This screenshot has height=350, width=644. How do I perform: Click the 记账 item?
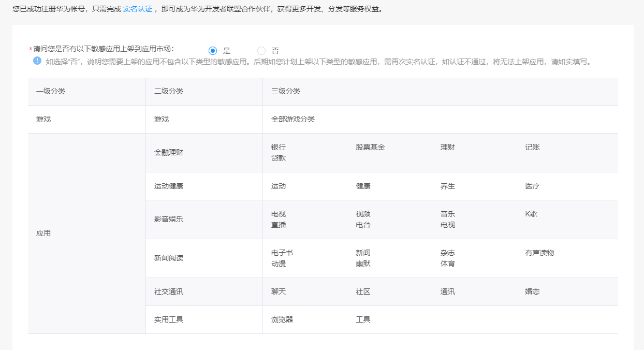point(532,147)
